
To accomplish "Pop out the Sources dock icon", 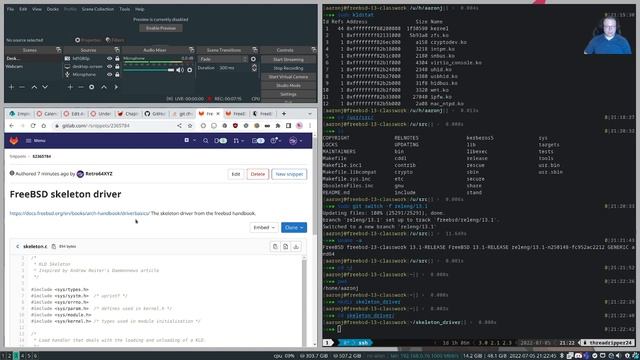I will pyautogui.click(x=117, y=50).
